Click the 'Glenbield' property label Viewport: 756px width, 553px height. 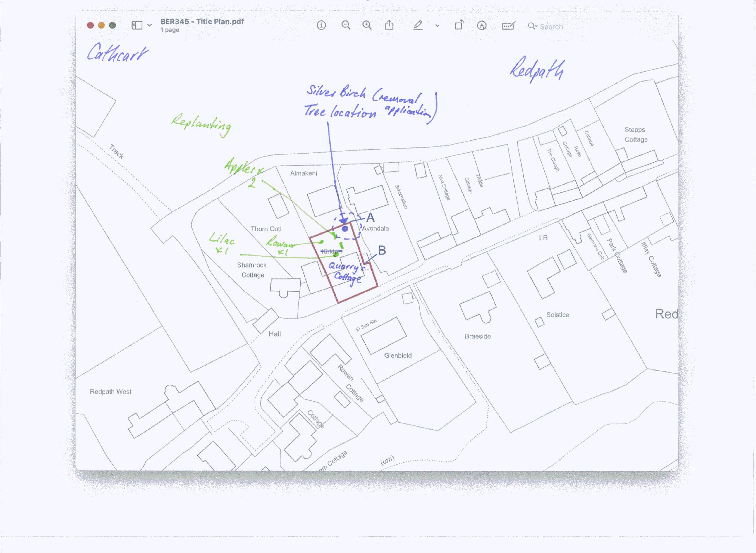(x=398, y=356)
